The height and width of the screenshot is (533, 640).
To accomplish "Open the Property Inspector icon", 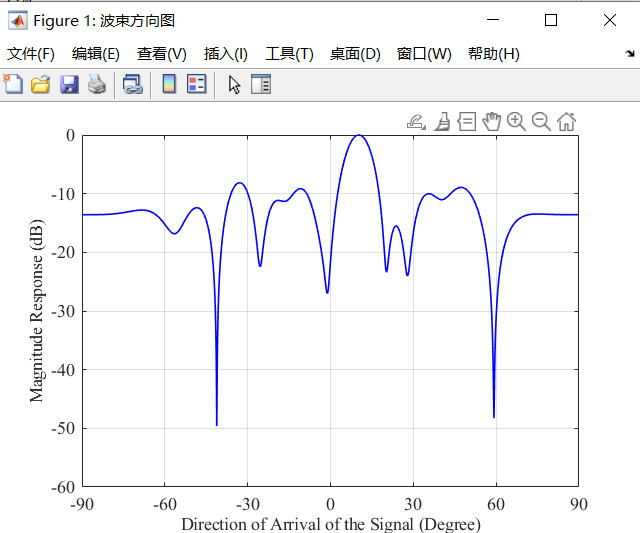I will [261, 84].
